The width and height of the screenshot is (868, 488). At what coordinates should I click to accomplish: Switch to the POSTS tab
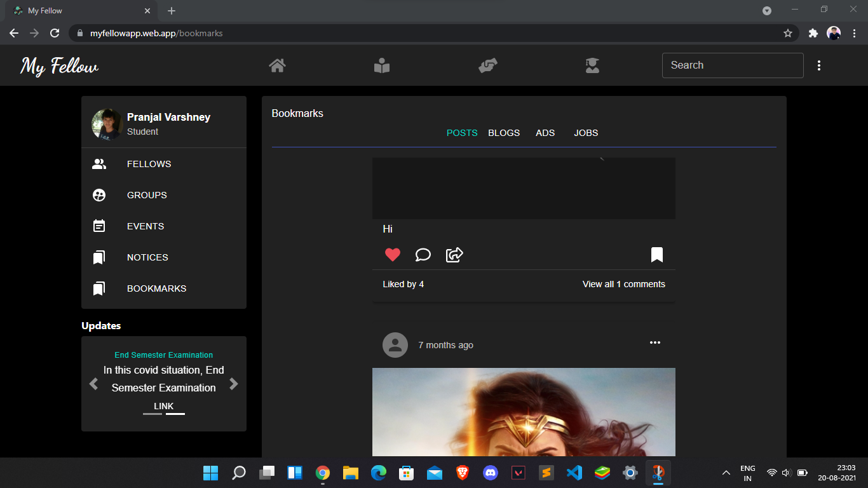[x=462, y=133]
